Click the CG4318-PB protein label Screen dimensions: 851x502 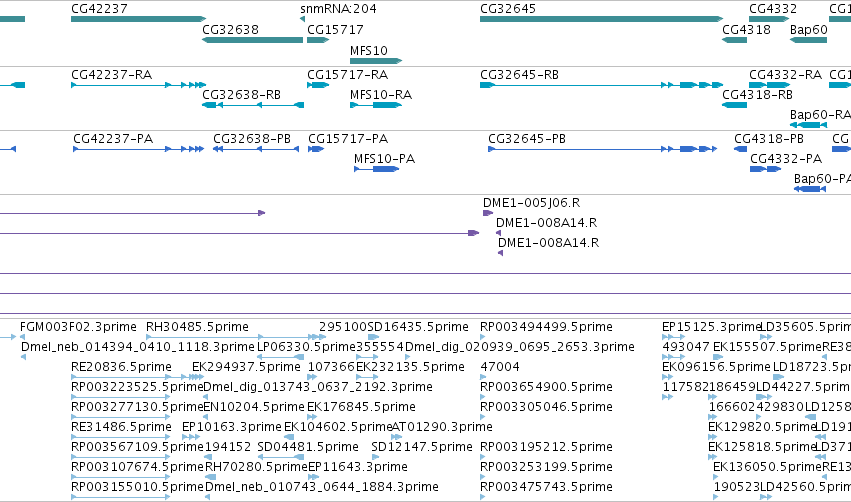[x=769, y=138]
